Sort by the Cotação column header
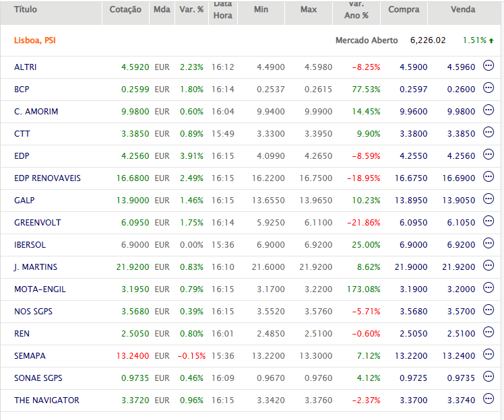 (x=125, y=9)
